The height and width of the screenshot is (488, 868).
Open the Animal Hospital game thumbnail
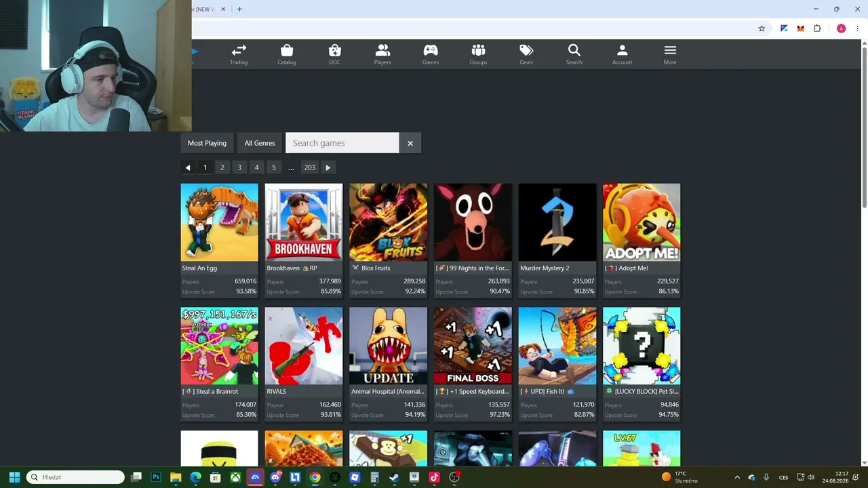(x=389, y=346)
